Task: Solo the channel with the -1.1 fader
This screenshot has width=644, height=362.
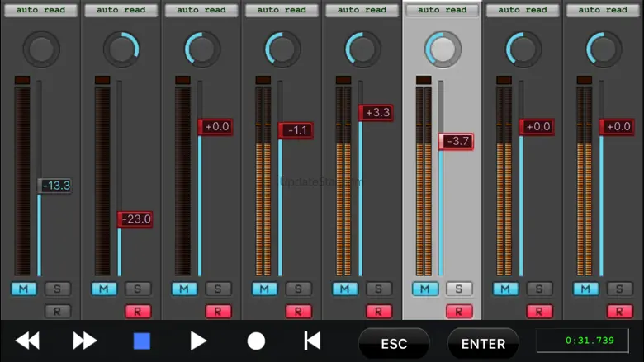Action: [x=298, y=289]
